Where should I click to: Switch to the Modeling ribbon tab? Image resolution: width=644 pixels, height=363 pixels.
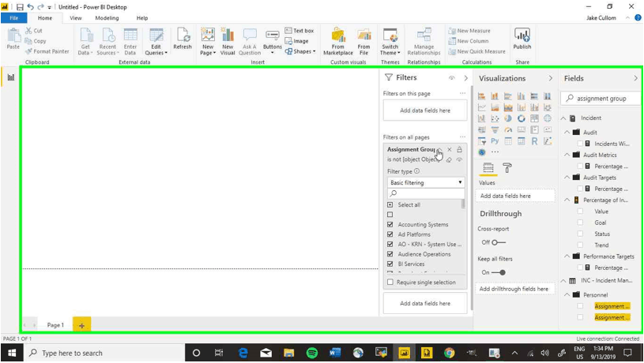pyautogui.click(x=107, y=18)
